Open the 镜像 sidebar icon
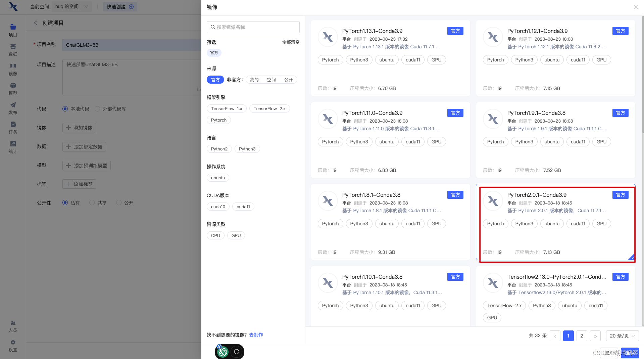The image size is (644, 359). (13, 66)
